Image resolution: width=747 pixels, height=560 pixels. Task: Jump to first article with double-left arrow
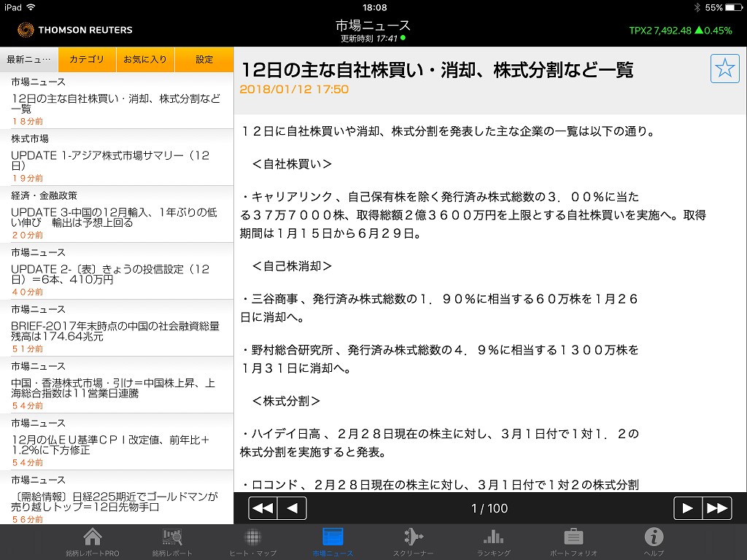[x=263, y=508]
